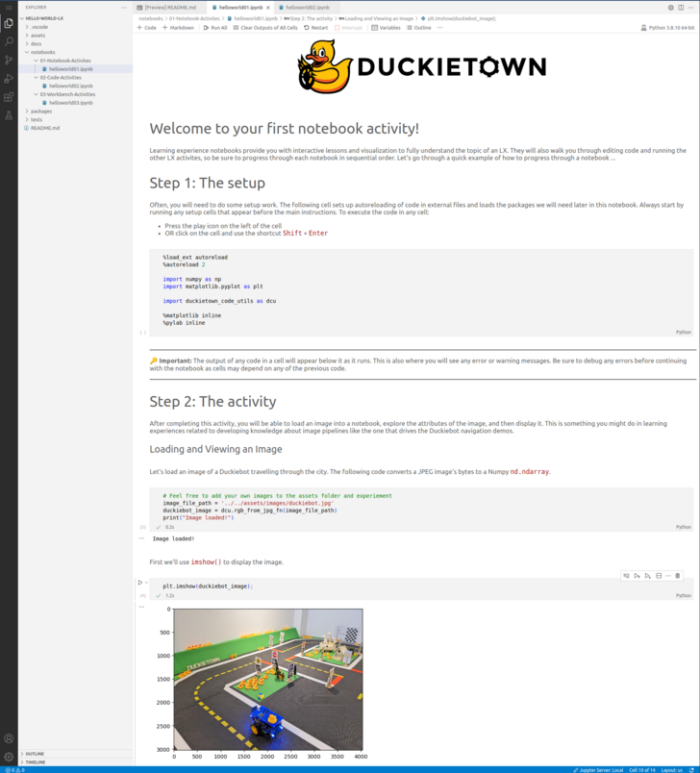Expand the OUTLINE section in sidebar
Screen dimensions: 700x773
(35, 754)
